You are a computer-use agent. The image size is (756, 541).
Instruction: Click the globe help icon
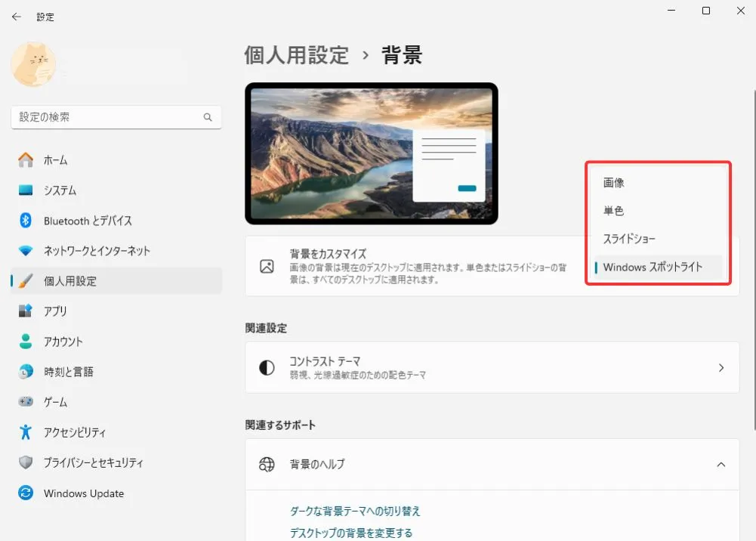tap(267, 465)
